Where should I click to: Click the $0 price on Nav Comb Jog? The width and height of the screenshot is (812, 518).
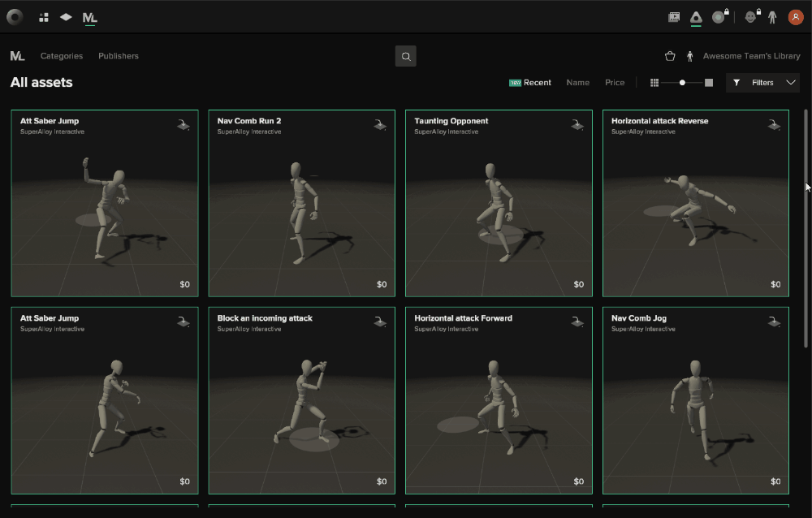point(775,481)
